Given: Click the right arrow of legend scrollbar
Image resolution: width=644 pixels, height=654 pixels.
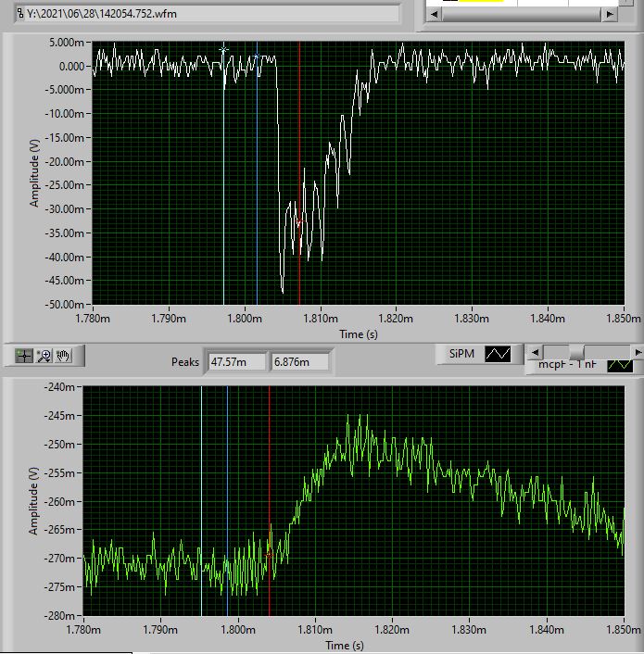Looking at the screenshot, I should [x=637, y=352].
